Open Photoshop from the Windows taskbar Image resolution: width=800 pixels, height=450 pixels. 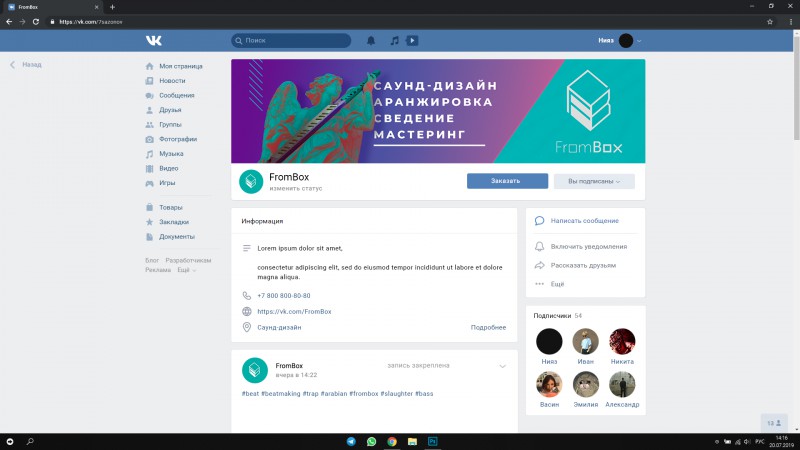coord(433,441)
